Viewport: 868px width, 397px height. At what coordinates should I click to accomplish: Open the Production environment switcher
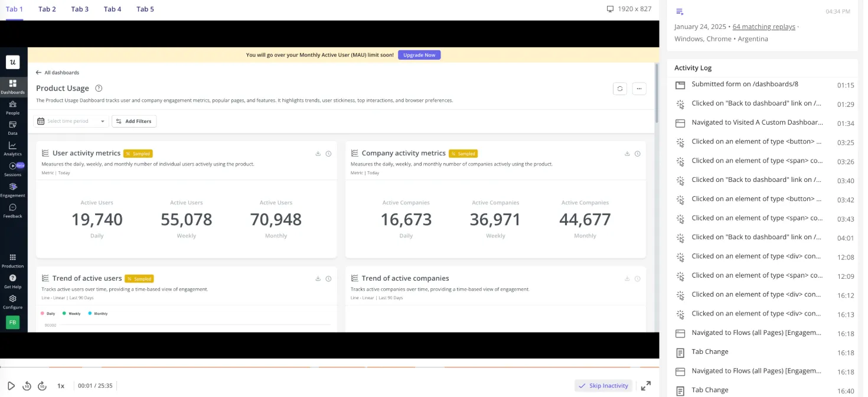click(12, 261)
